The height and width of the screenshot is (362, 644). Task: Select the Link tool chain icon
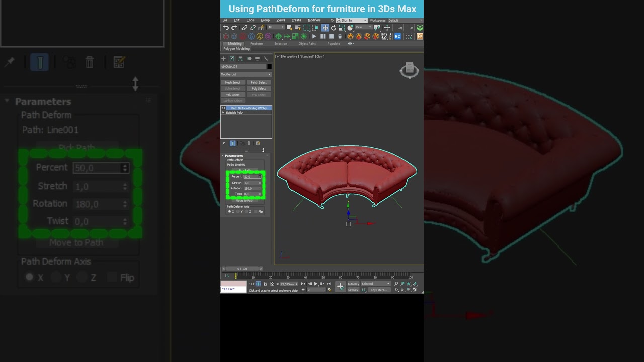(245, 28)
